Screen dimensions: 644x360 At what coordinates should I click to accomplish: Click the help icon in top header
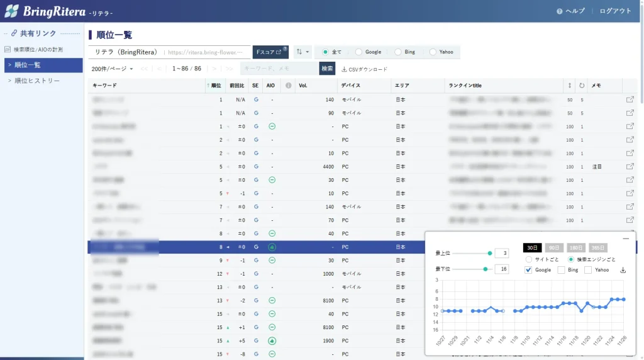(560, 11)
